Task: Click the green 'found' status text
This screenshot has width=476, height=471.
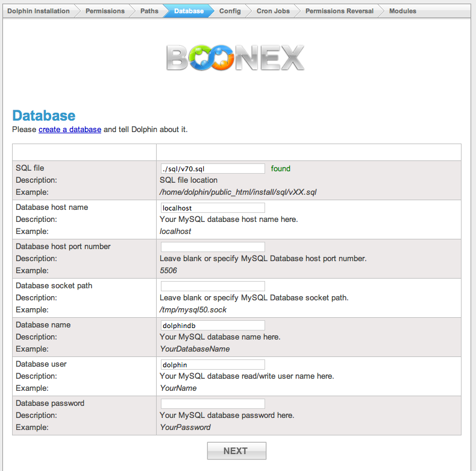Action: [x=281, y=169]
